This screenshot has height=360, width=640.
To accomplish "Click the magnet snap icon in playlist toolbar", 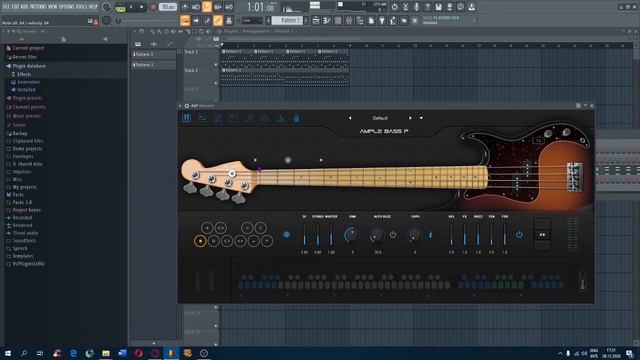I will point(141,31).
